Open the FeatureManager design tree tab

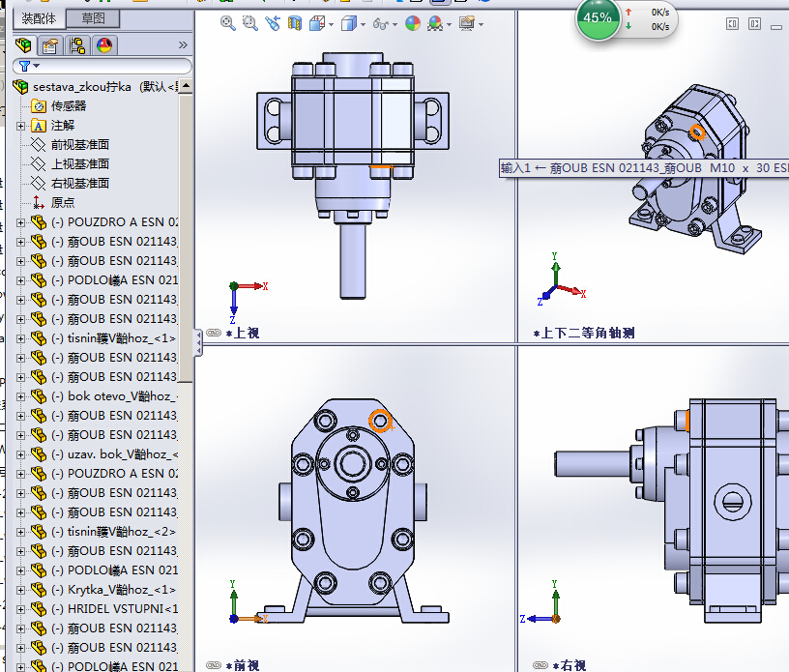click(23, 45)
